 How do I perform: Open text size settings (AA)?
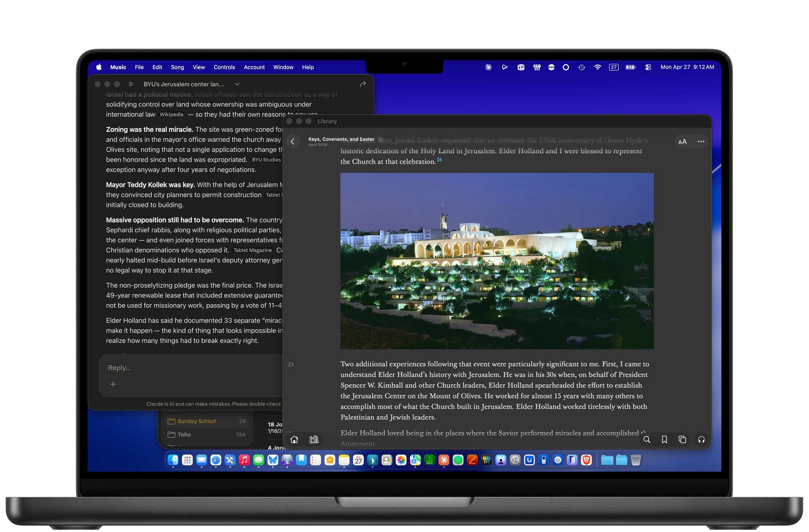point(682,141)
